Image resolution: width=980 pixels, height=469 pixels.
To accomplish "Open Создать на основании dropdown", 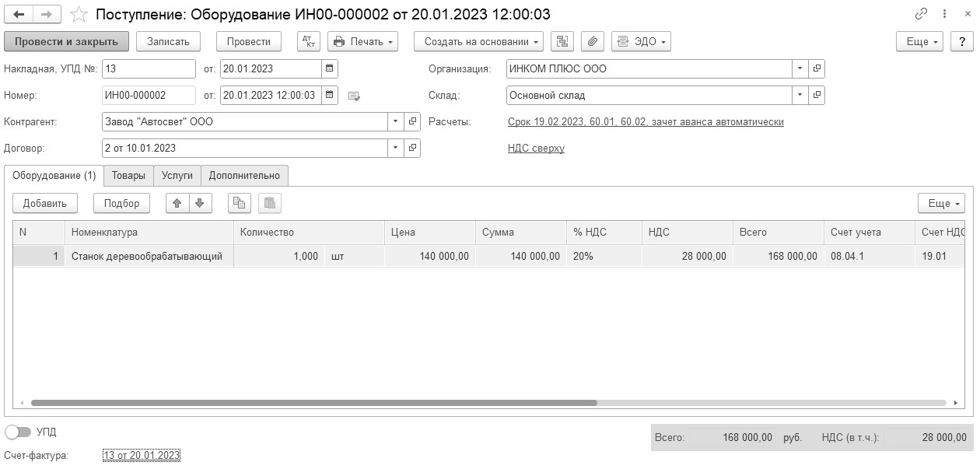I will [478, 41].
